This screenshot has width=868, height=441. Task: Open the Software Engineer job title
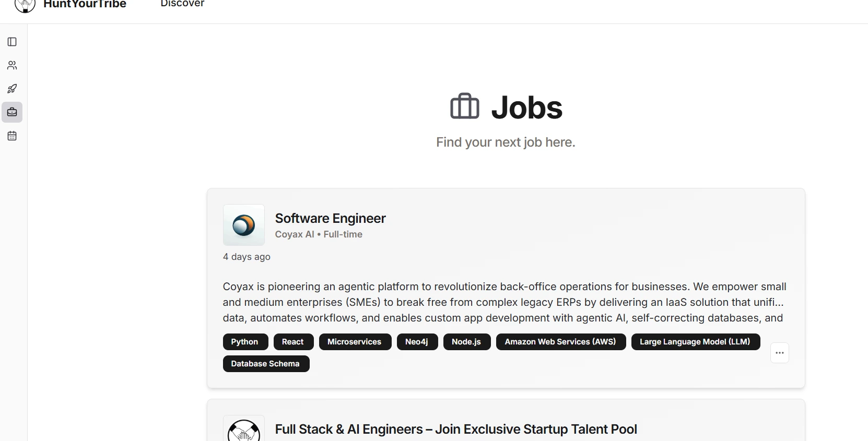[x=330, y=218]
